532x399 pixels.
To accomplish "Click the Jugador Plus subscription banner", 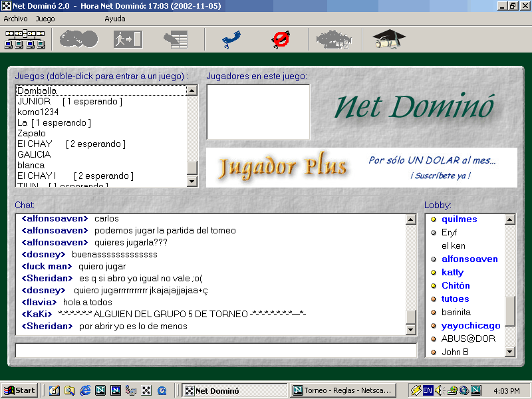I will [x=361, y=168].
